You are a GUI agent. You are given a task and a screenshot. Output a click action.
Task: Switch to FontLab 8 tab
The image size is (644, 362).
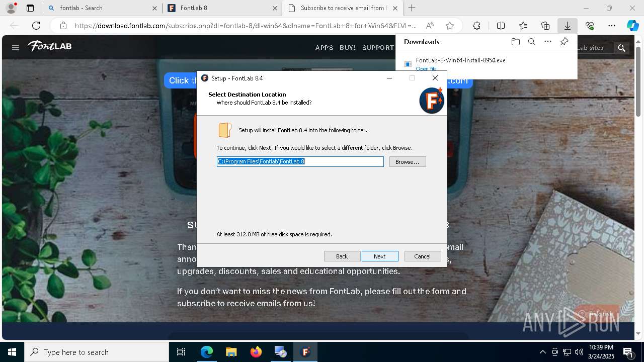222,8
